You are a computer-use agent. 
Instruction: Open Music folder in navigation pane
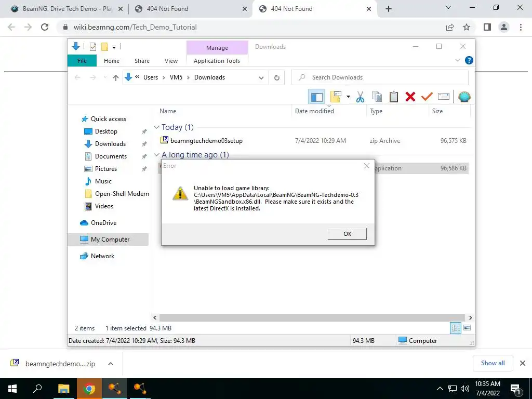103,181
